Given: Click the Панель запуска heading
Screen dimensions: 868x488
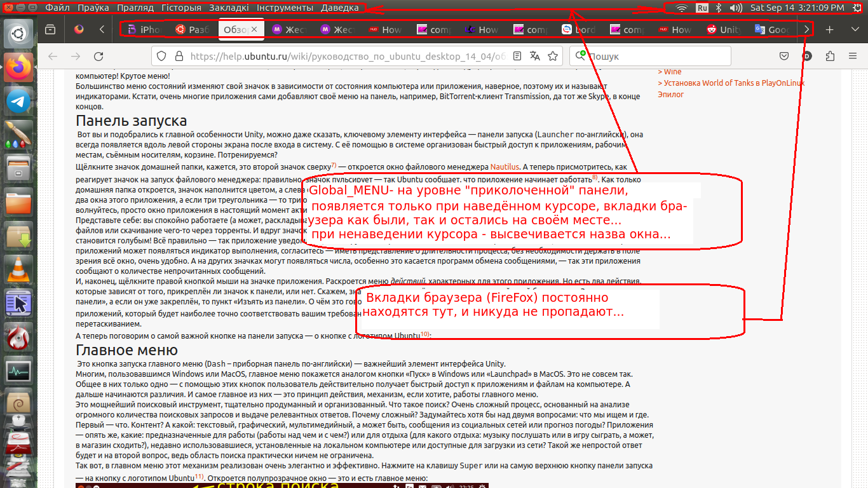Looking at the screenshot, I should coord(132,121).
